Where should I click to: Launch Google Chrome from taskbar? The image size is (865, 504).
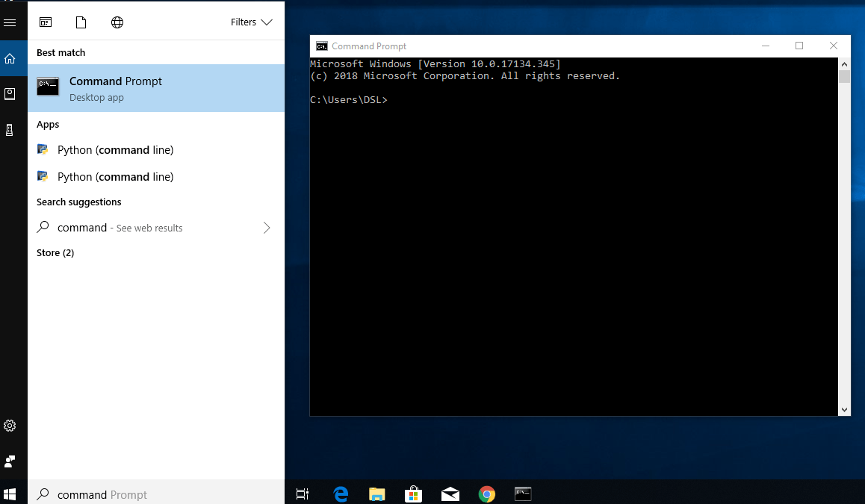[x=486, y=494]
